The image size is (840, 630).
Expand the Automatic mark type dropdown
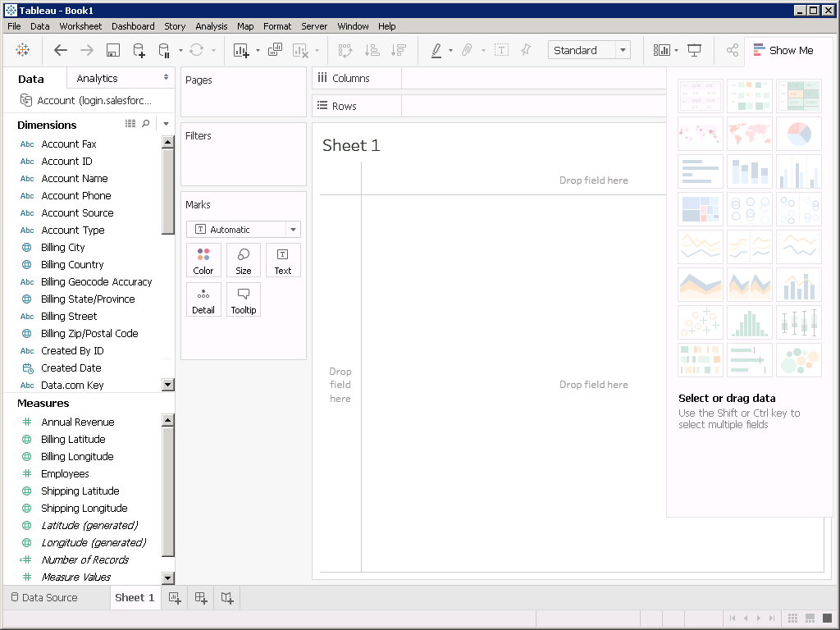[293, 230]
